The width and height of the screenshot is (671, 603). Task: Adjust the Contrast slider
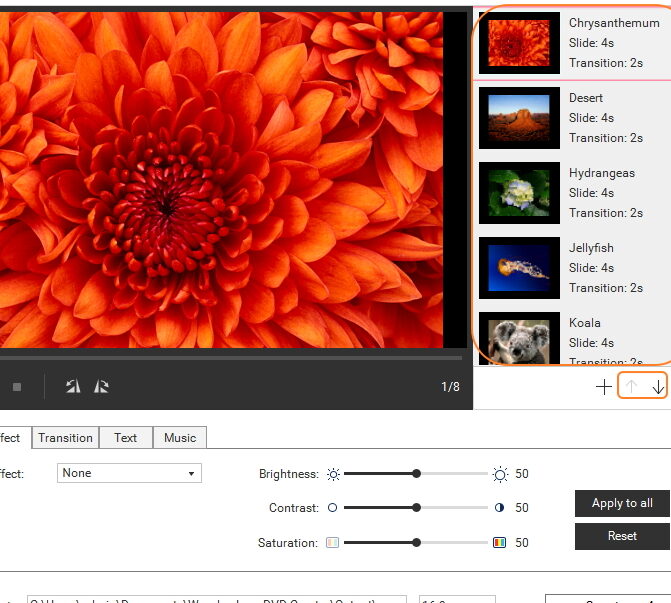point(416,508)
